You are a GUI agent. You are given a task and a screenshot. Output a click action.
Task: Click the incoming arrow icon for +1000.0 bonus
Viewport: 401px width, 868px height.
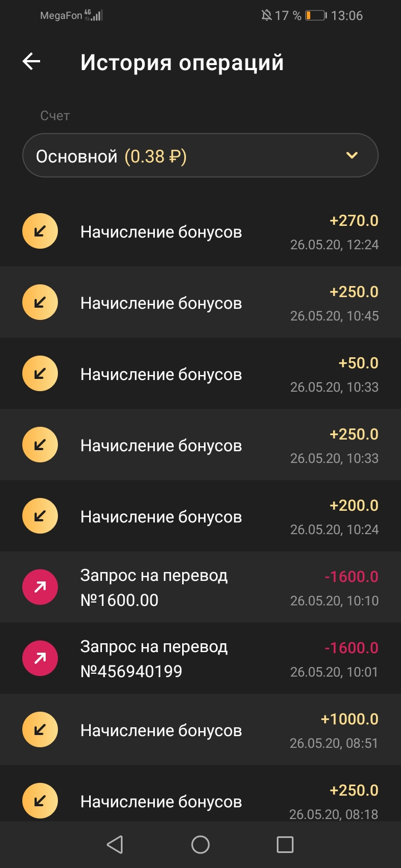[x=40, y=730]
